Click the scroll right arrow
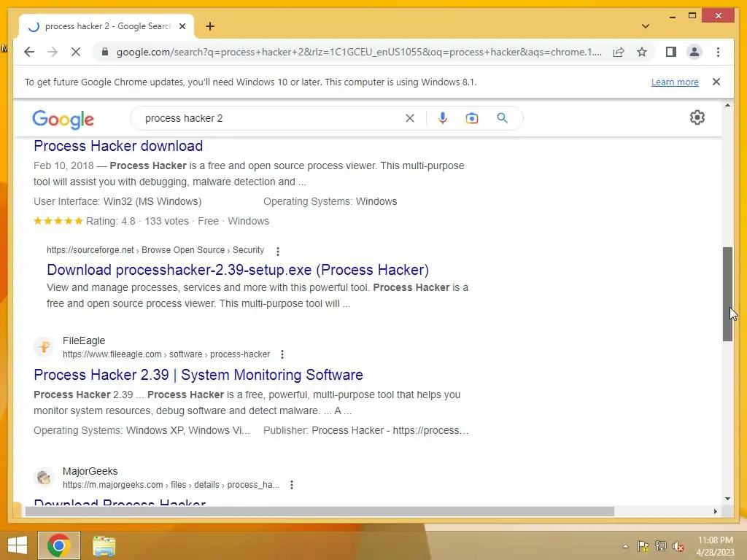The image size is (747, 560). pos(715,511)
